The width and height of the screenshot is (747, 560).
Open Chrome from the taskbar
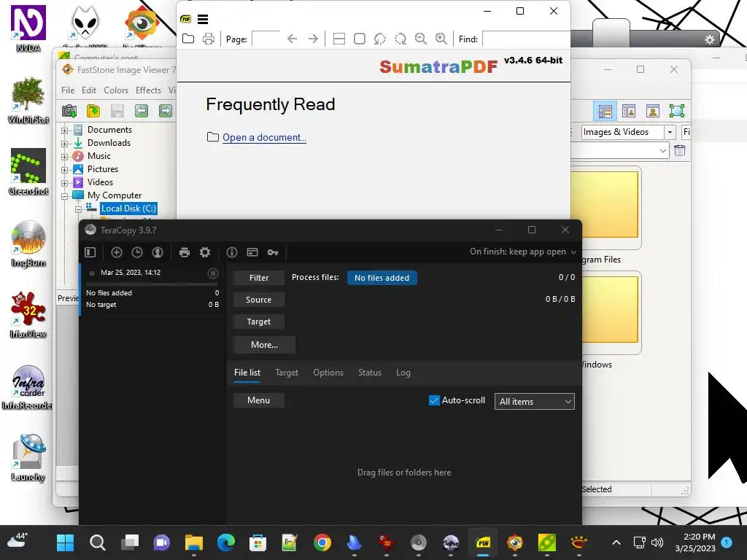tap(322, 542)
